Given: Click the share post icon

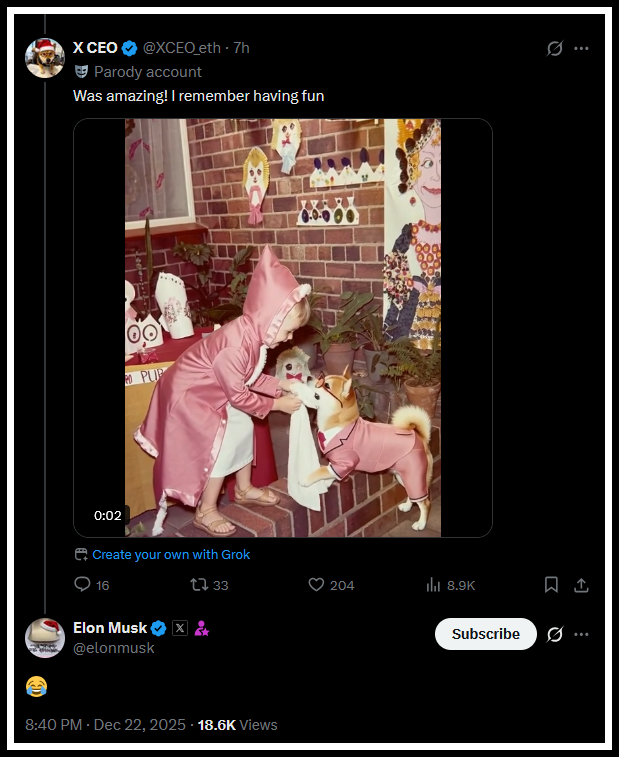Looking at the screenshot, I should 582,585.
